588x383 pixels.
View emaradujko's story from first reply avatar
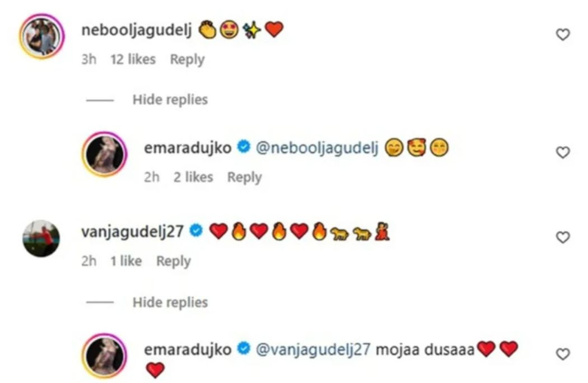[105, 154]
